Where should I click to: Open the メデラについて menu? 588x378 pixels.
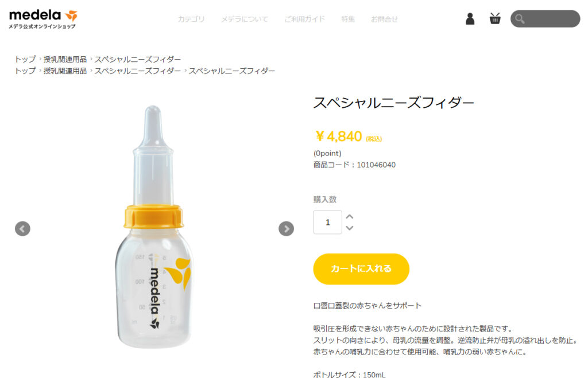pos(245,19)
